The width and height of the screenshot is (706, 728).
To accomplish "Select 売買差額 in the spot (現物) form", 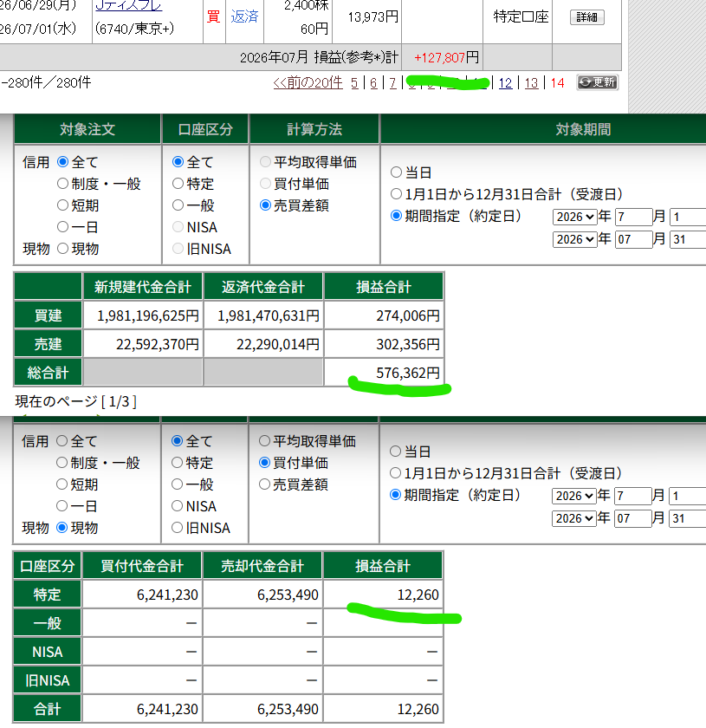I will (264, 484).
